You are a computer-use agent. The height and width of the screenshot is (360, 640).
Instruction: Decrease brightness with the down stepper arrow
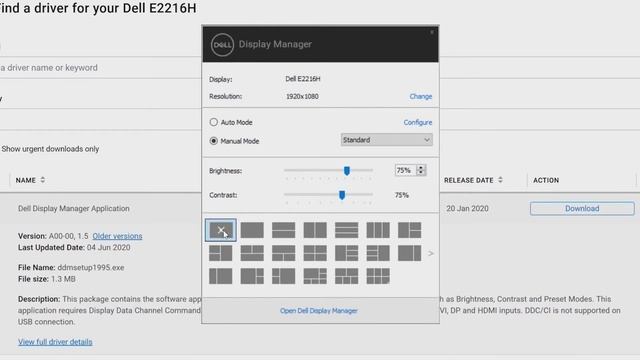click(x=421, y=173)
